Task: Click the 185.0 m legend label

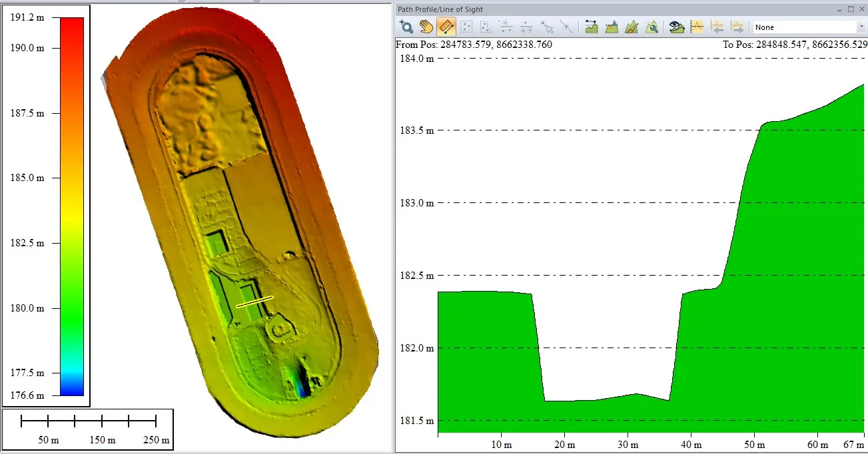Action: 27,178
